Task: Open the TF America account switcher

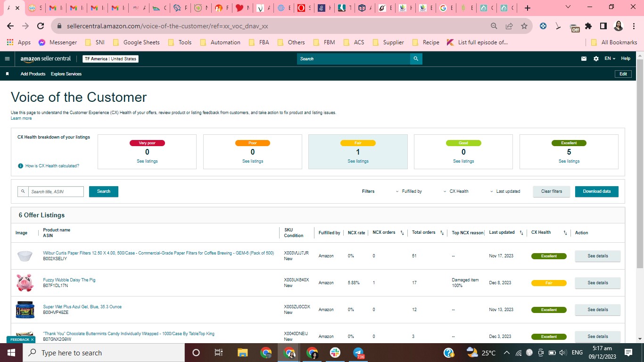Action: (110, 59)
